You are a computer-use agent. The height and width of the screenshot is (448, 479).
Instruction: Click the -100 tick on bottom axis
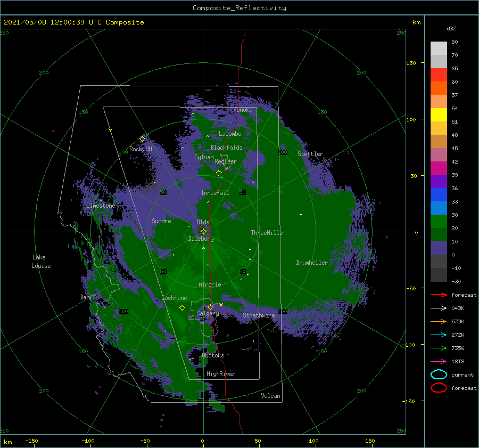(88, 441)
